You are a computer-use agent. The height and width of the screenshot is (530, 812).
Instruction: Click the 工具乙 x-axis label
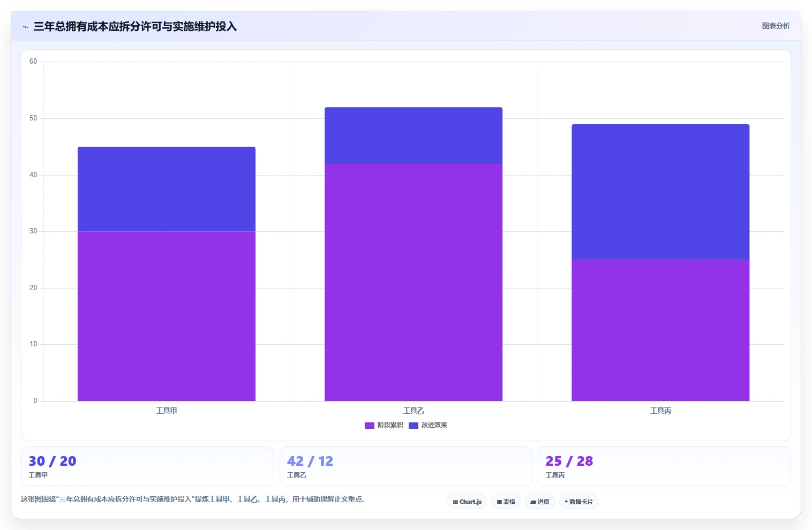413,411
